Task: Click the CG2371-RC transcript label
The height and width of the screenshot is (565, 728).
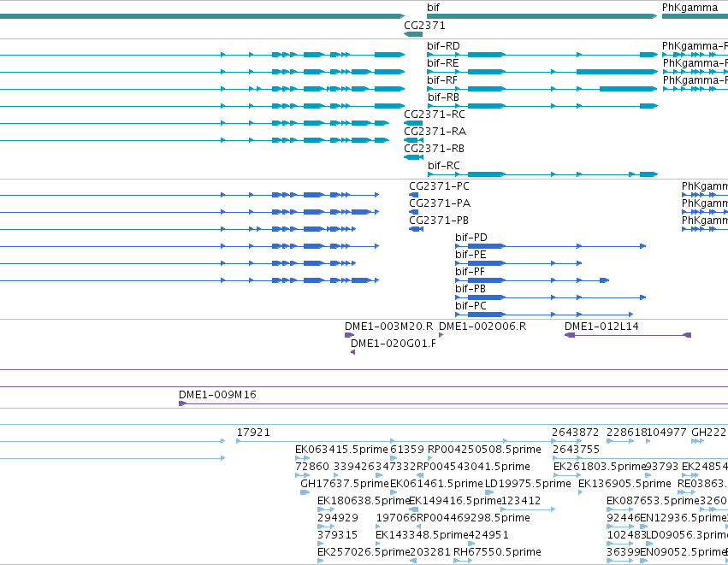Action: (x=434, y=115)
